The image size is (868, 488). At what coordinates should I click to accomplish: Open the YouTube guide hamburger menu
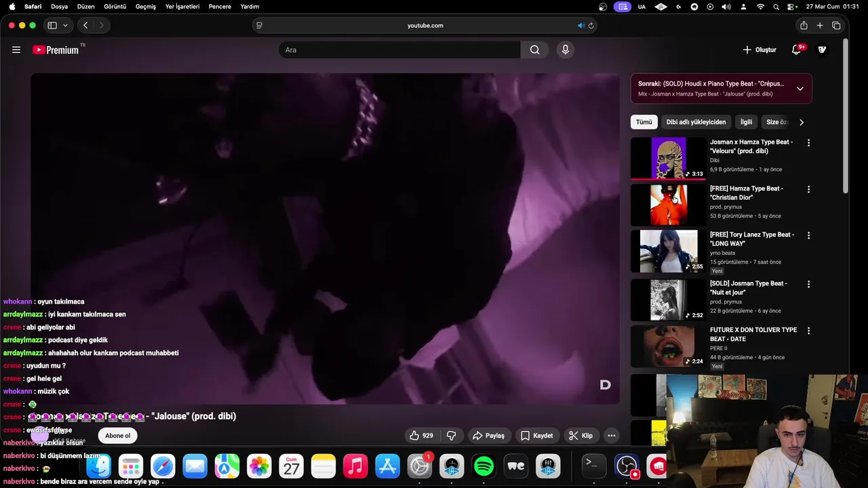16,49
